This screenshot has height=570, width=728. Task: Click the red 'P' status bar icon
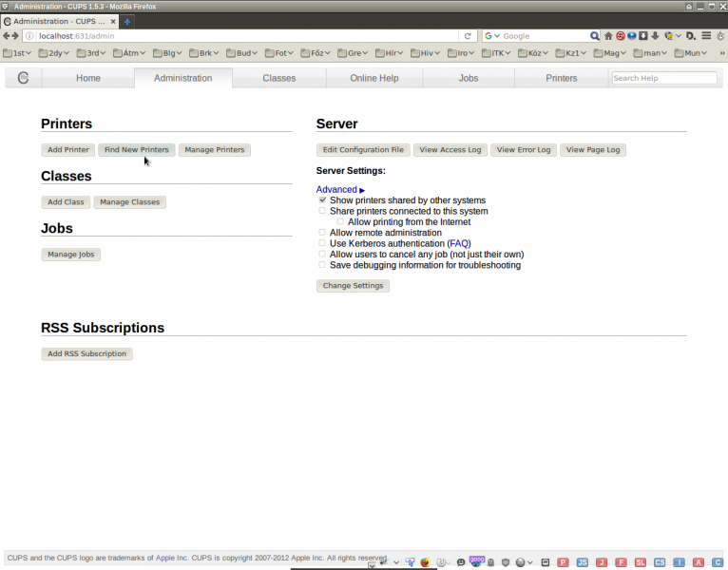click(563, 562)
